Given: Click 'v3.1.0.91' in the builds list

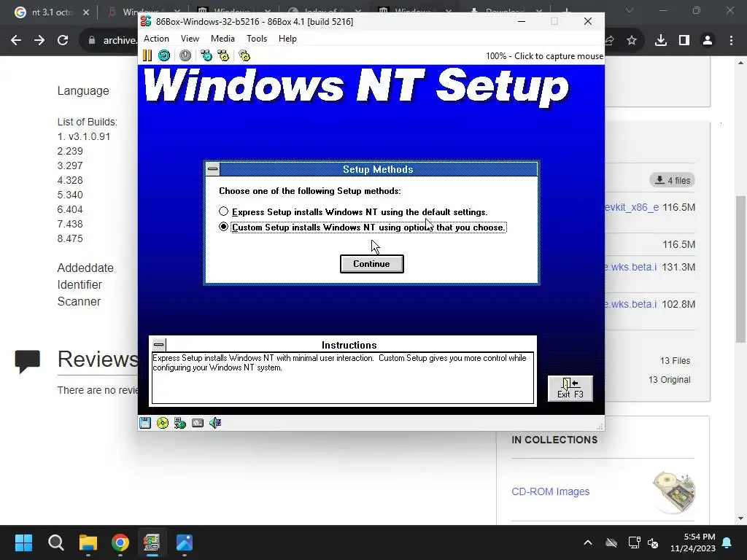Looking at the screenshot, I should 89,136.
